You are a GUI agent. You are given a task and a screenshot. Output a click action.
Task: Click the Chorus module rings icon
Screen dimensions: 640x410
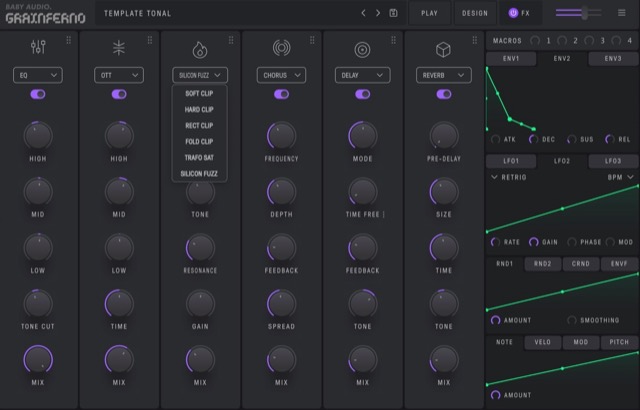(x=281, y=48)
